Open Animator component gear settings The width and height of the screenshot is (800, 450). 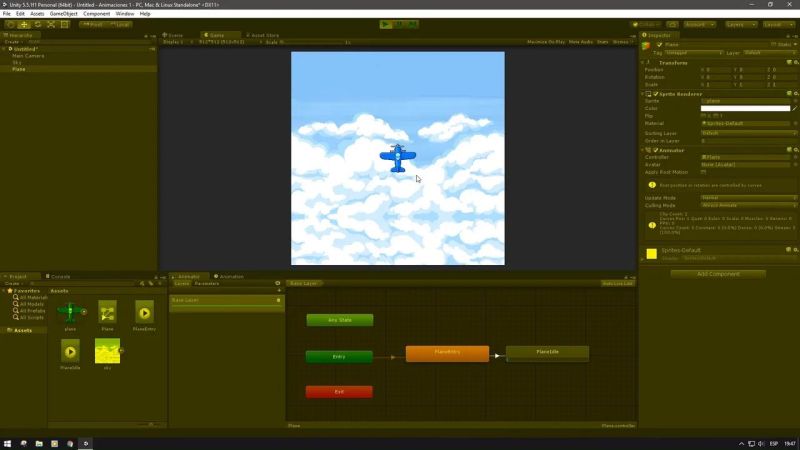[x=795, y=150]
